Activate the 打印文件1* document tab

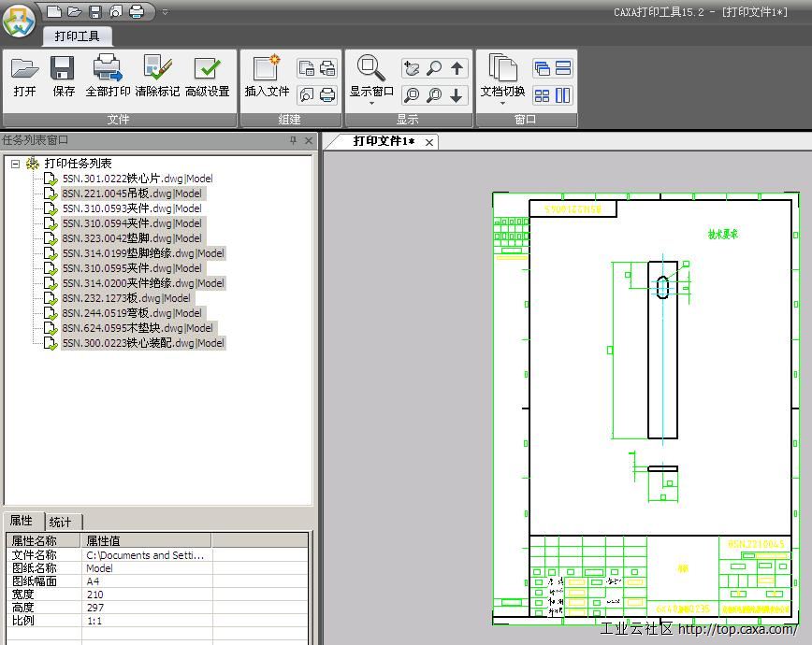pos(384,141)
